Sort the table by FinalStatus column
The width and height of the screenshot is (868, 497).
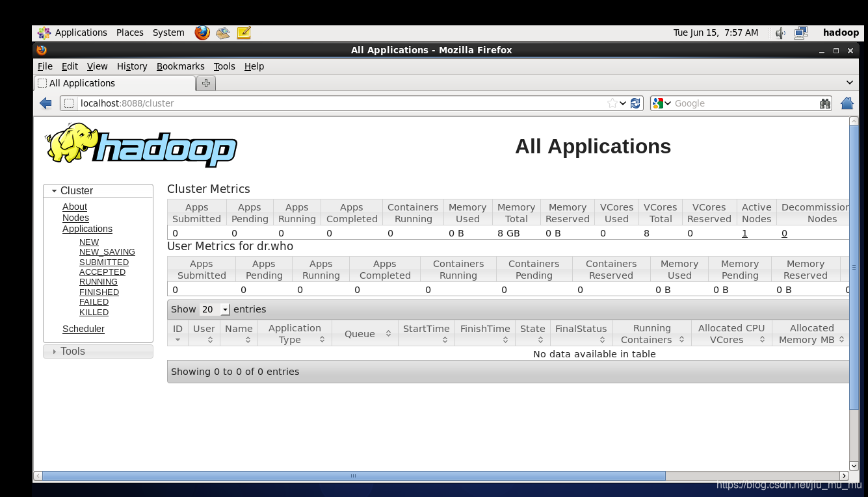pyautogui.click(x=581, y=334)
